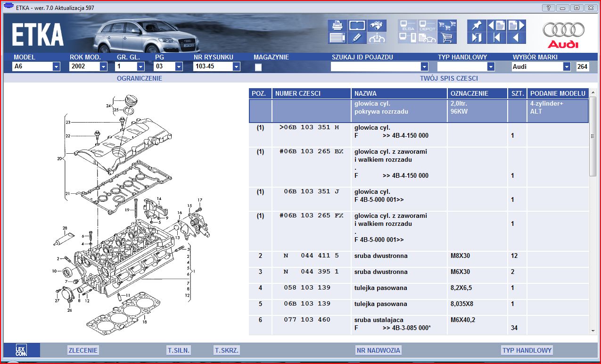Click the printer icon
The image size is (601, 364).
click(x=338, y=25)
